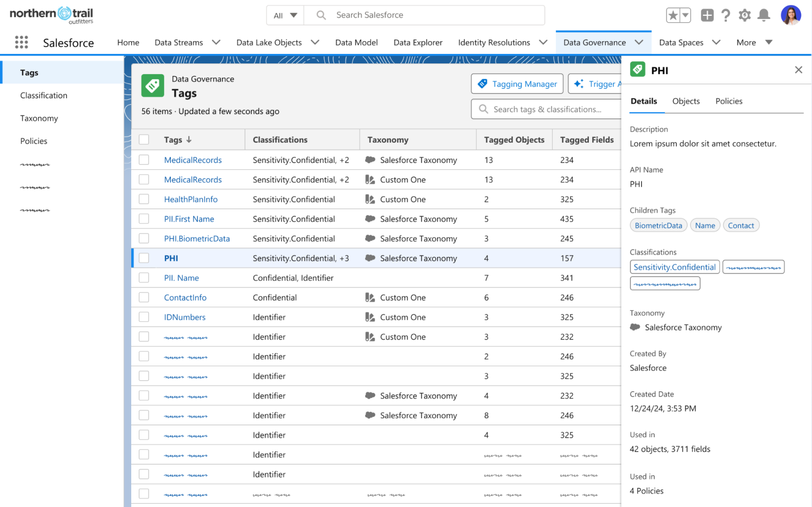Check the checkbox on the MedicalRecords row
The width and height of the screenshot is (812, 507).
click(x=144, y=160)
